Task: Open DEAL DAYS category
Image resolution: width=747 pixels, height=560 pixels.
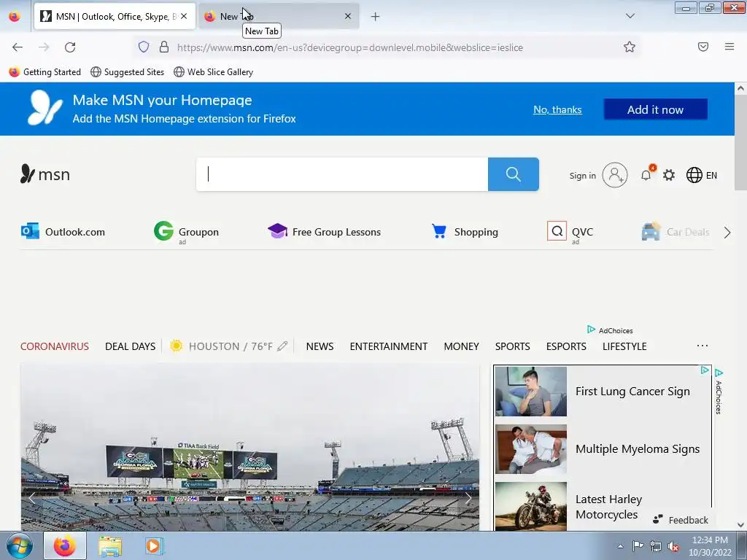Action: (130, 346)
